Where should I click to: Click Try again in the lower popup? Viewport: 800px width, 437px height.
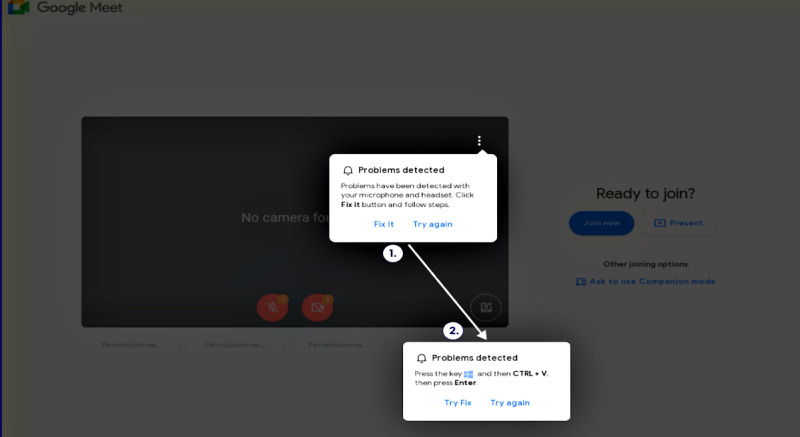click(x=510, y=403)
